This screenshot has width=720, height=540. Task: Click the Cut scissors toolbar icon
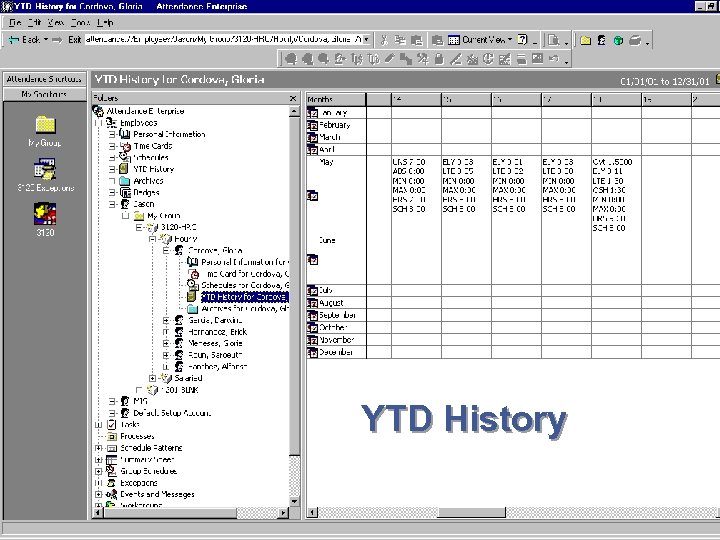point(384,40)
